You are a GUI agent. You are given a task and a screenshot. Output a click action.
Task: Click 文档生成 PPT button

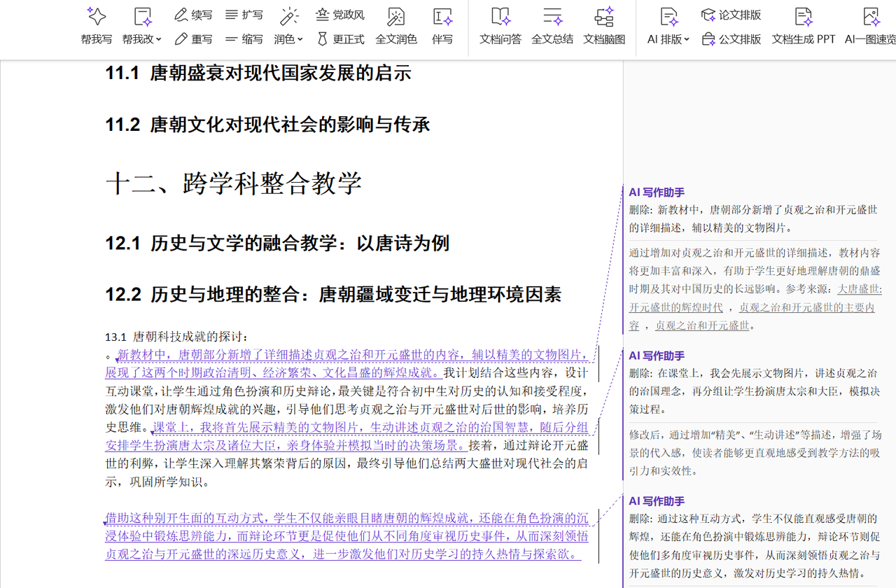click(x=804, y=26)
